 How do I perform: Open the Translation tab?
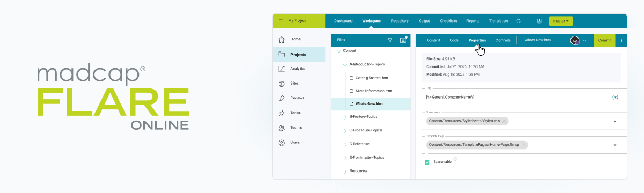click(499, 21)
